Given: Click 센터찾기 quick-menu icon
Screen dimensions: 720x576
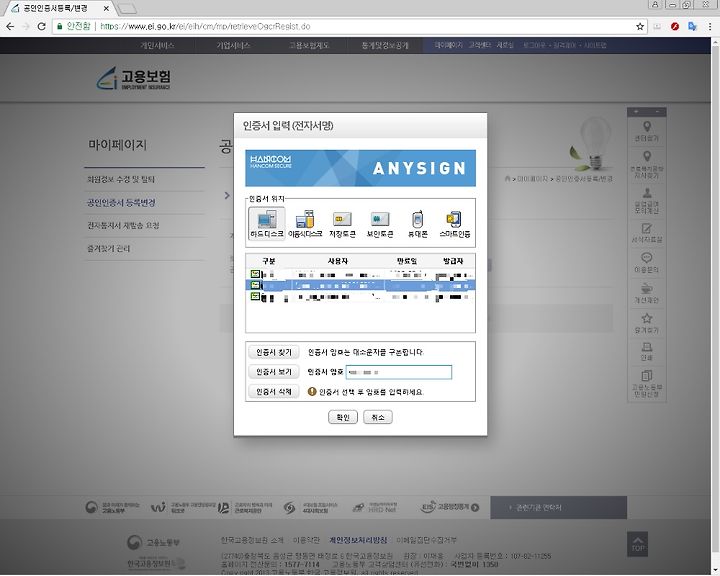Looking at the screenshot, I should [647, 131].
